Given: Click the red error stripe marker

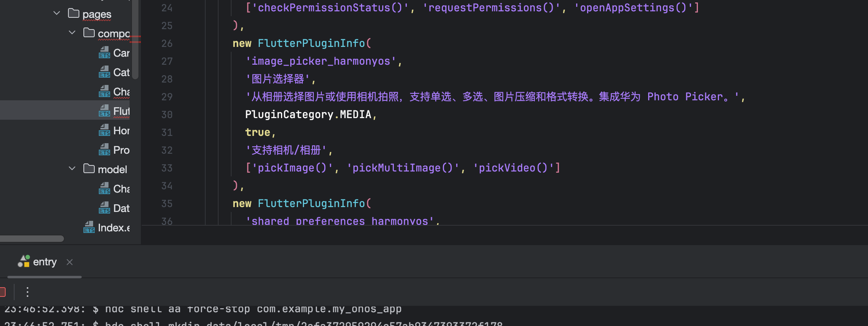Looking at the screenshot, I should point(135,39).
